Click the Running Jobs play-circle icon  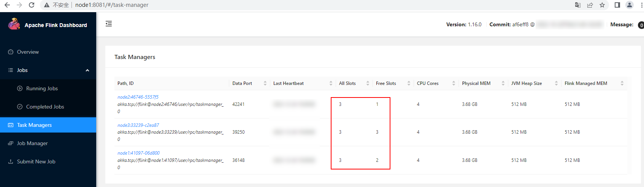(20, 88)
